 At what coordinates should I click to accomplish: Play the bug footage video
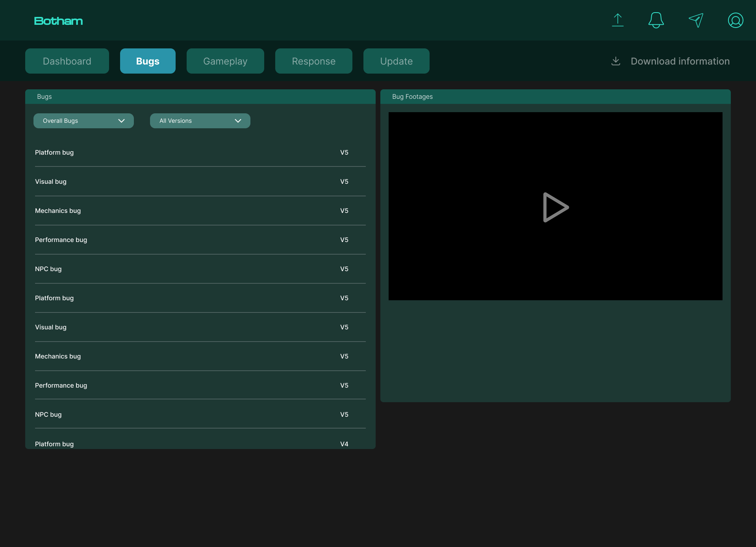(555, 207)
